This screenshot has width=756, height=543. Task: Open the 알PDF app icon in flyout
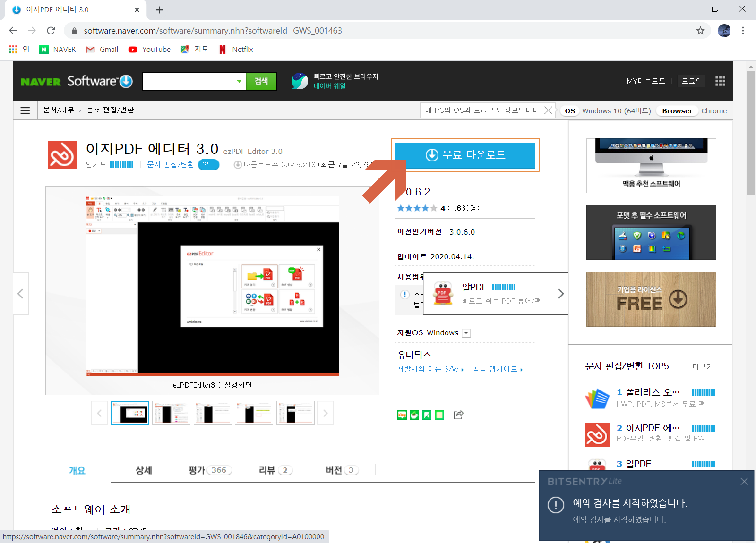tap(443, 294)
